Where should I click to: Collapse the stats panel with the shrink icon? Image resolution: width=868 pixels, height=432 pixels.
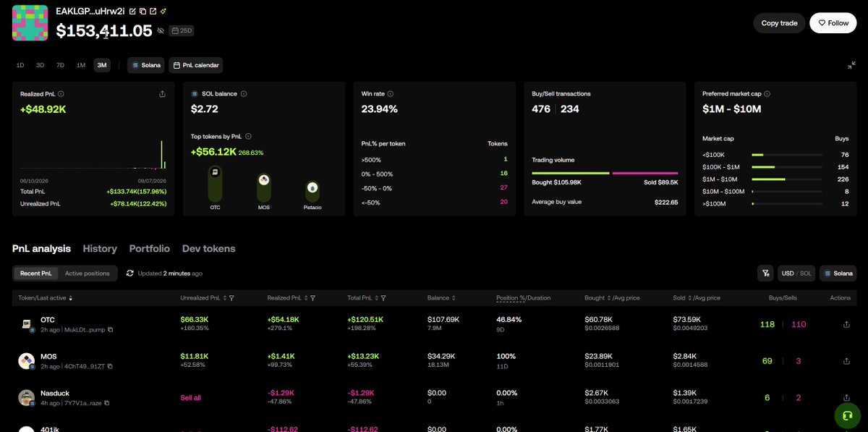(851, 65)
